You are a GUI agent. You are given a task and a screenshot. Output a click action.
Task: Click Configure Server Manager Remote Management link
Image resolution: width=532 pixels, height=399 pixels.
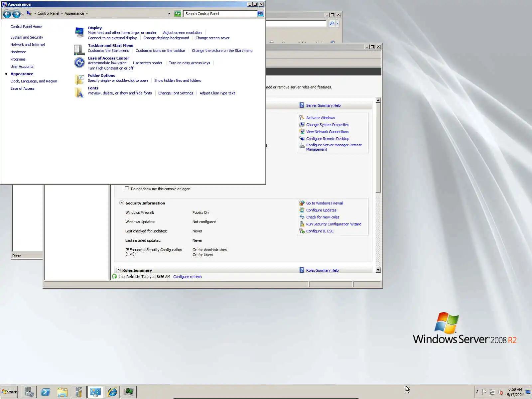(334, 147)
